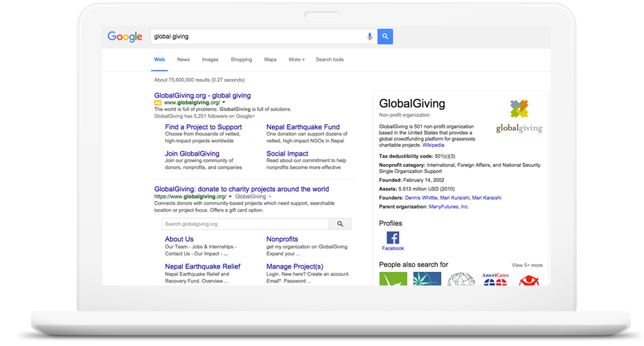Expand the More search categories dropdown
This screenshot has height=346, width=644.
point(296,60)
